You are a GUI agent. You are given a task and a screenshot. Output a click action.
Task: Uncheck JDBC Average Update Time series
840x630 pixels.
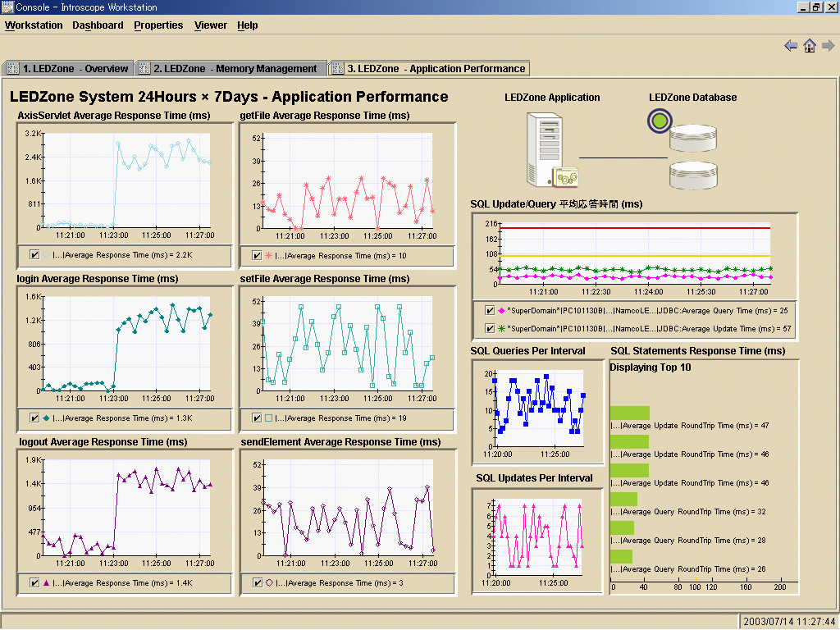point(490,328)
